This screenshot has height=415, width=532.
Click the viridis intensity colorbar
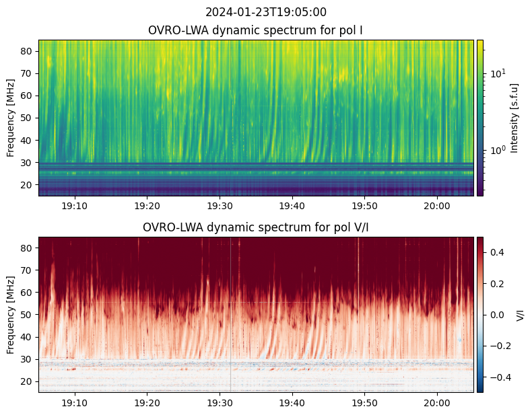click(x=480, y=118)
